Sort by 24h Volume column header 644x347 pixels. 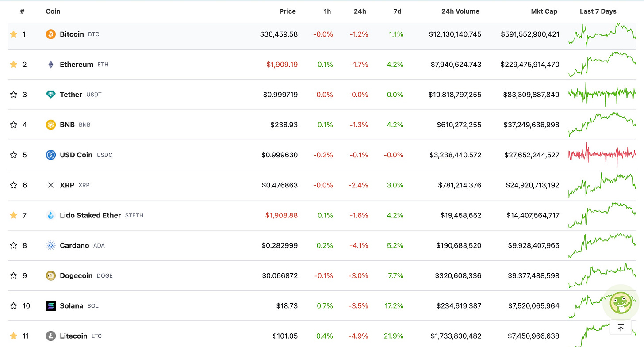(460, 11)
